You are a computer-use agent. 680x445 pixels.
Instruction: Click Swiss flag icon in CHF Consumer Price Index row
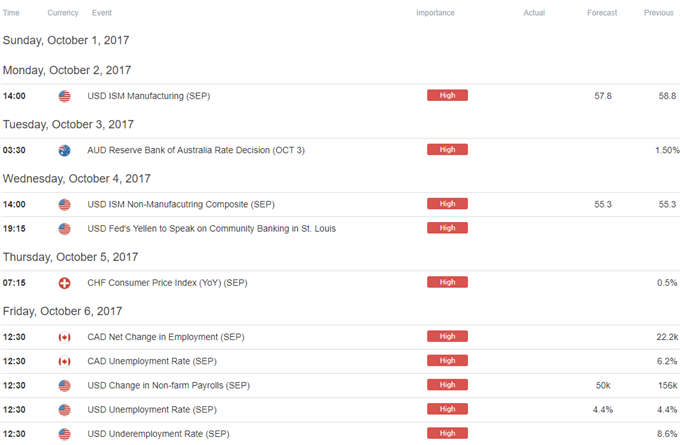pyautogui.click(x=64, y=283)
